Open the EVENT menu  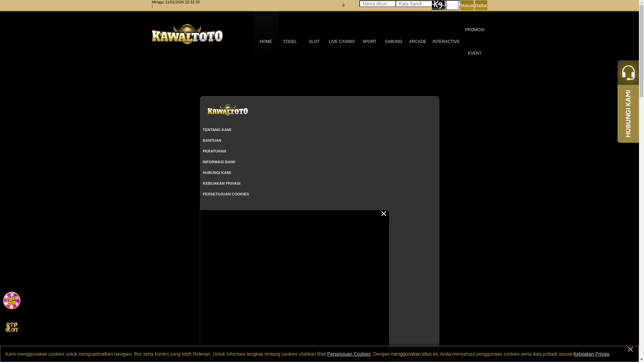[475, 53]
